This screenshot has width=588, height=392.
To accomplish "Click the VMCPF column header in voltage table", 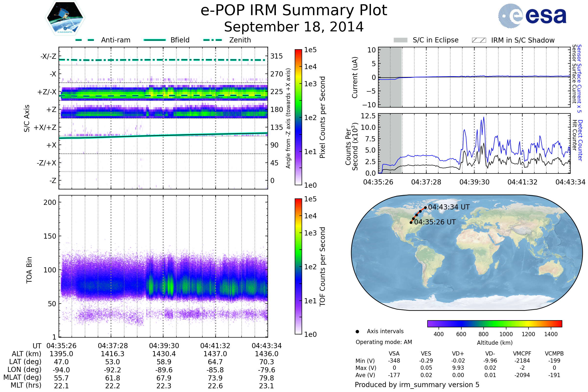I will [522, 354].
